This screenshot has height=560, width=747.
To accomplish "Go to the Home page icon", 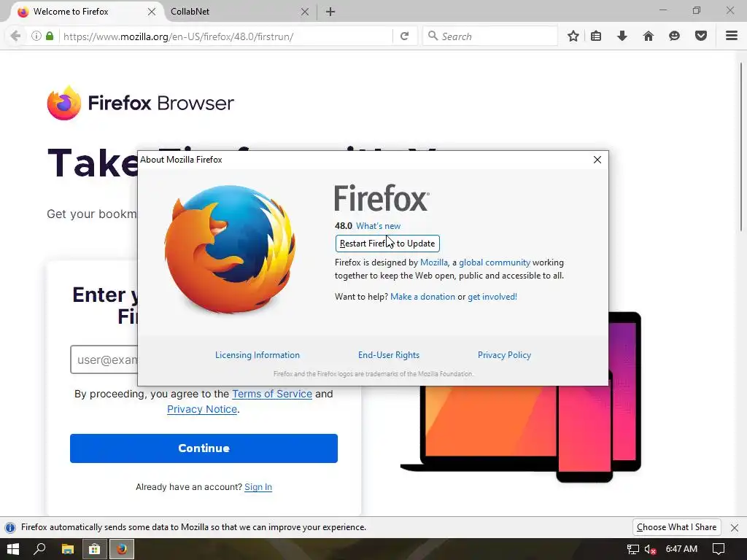I will pos(649,36).
